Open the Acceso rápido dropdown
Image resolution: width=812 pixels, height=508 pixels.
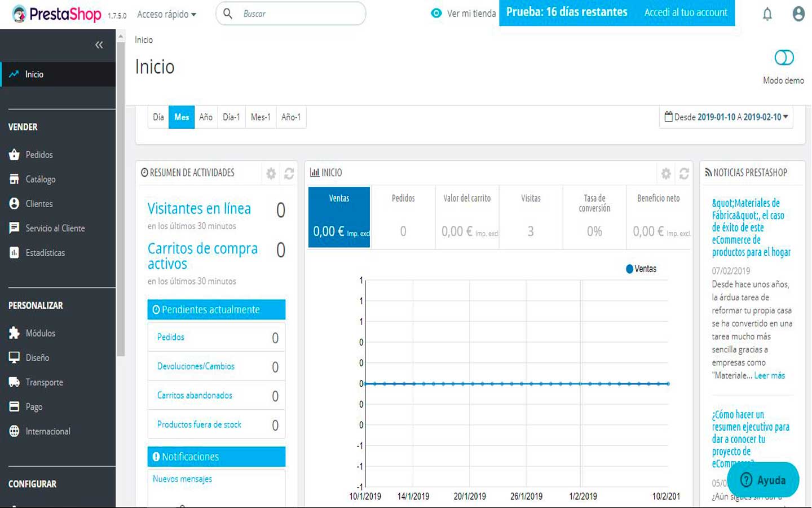click(166, 14)
